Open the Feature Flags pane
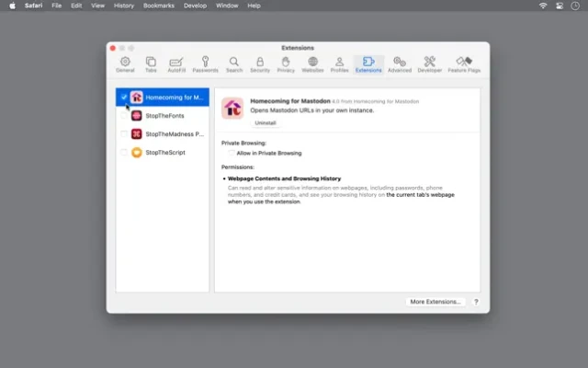 (x=464, y=63)
